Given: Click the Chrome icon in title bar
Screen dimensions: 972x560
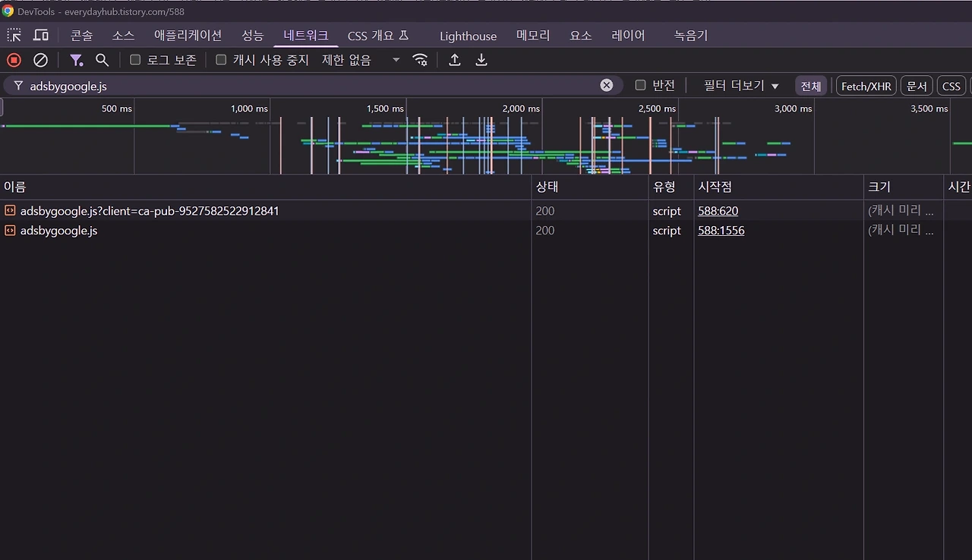Looking at the screenshot, I should [8, 11].
